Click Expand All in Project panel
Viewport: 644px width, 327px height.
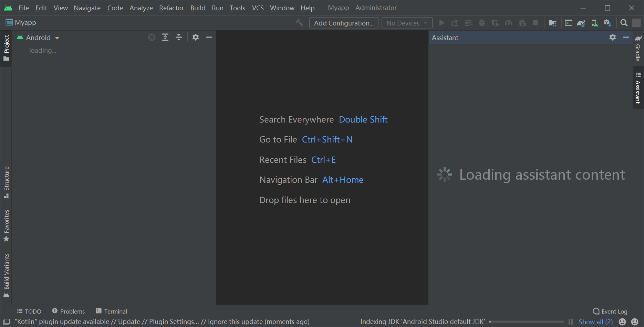(165, 37)
